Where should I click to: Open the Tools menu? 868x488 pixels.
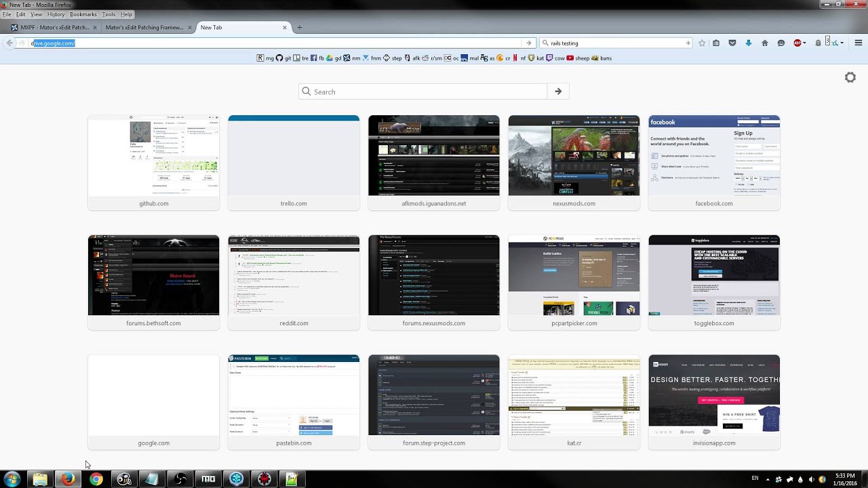108,14
